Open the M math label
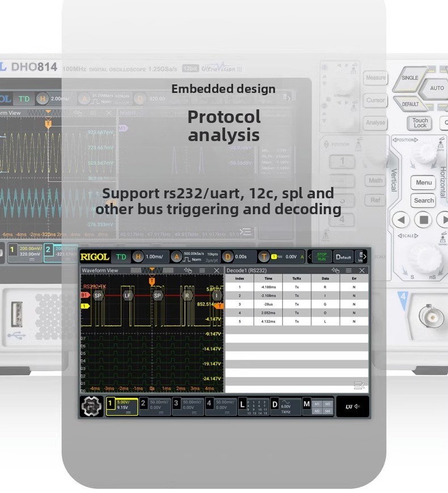Viewport: 448px width, 493px height. (x=307, y=404)
